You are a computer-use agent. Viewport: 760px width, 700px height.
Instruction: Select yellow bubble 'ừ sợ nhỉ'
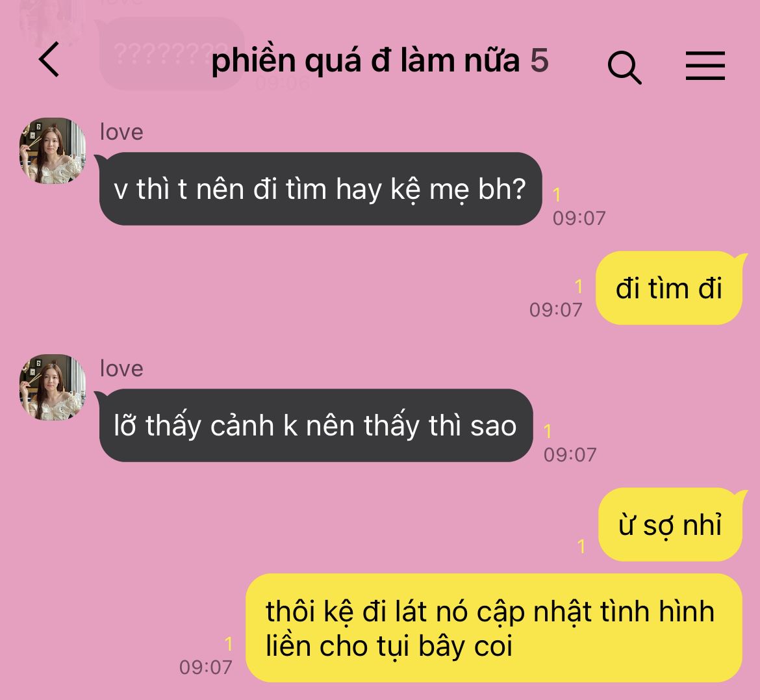[x=671, y=525]
